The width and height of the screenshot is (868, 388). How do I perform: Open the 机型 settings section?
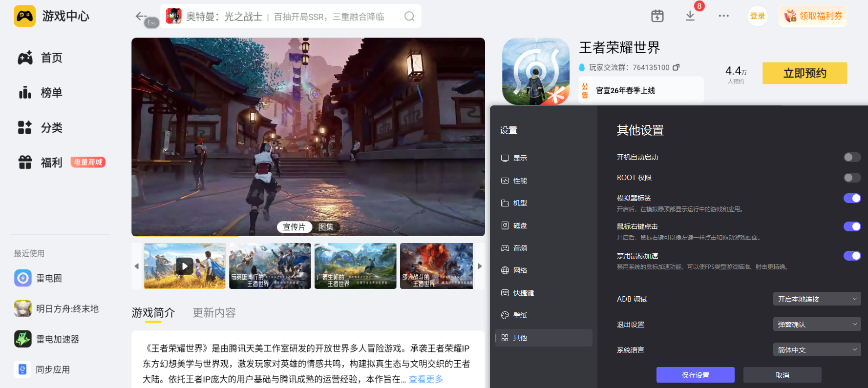coord(543,203)
